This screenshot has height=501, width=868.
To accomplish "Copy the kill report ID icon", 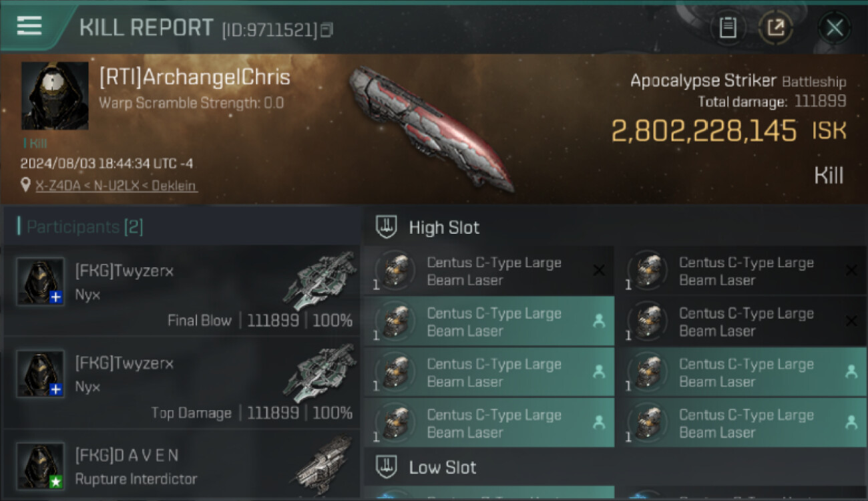I will (327, 30).
